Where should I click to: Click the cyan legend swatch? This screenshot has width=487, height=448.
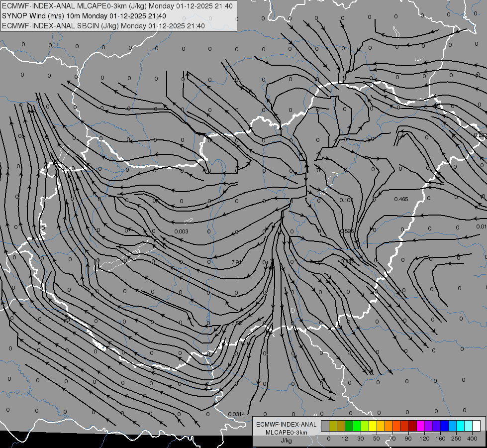click(461, 426)
